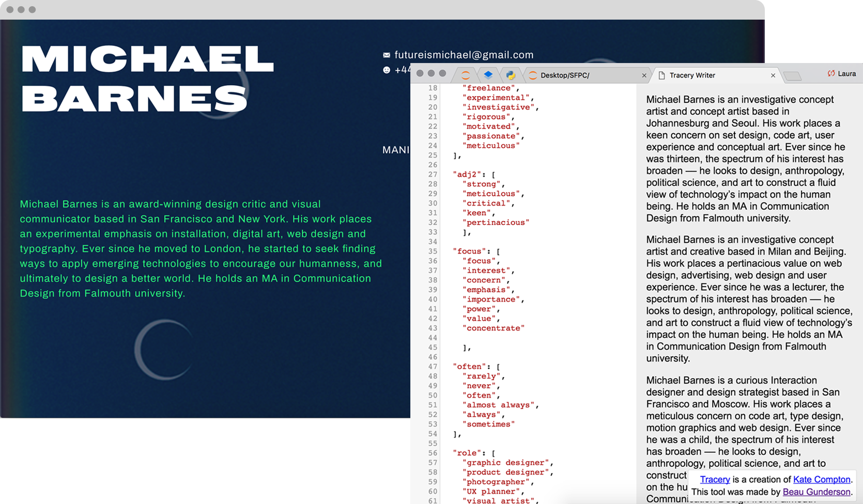Screen dimensions: 863x504
Task: Click the "never" entry on line 49
Action: pos(479,386)
